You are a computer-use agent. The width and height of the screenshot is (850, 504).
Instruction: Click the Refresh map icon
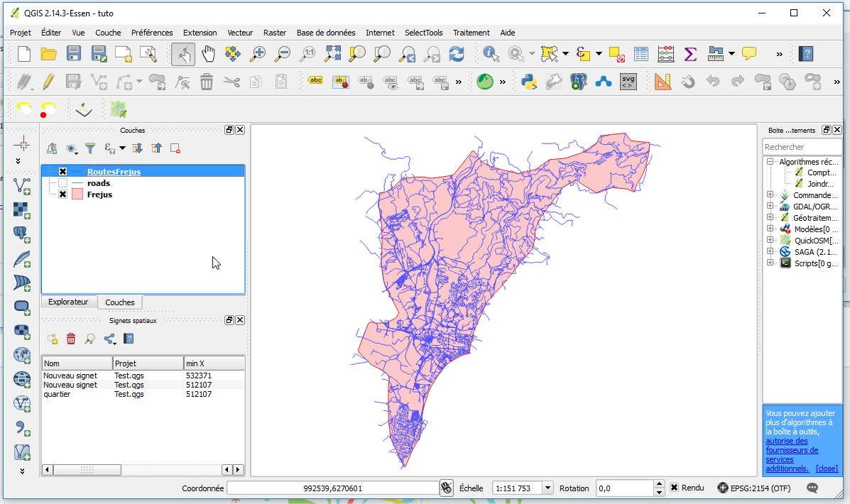pos(456,54)
